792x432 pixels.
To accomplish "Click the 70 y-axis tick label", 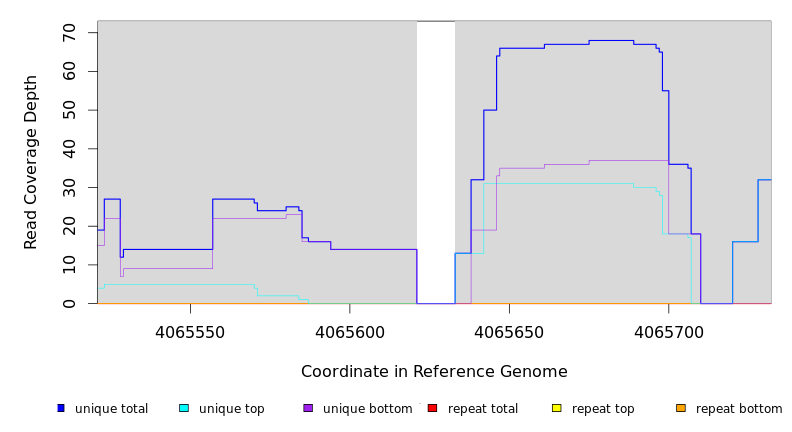I will tap(78, 33).
